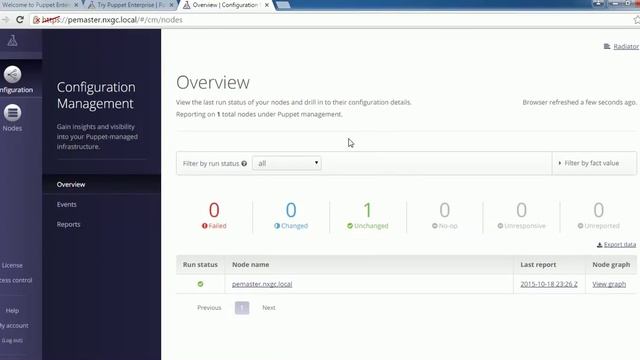Open the new tab button
Image resolution: width=640 pixels, height=360 pixels.
click(x=283, y=5)
